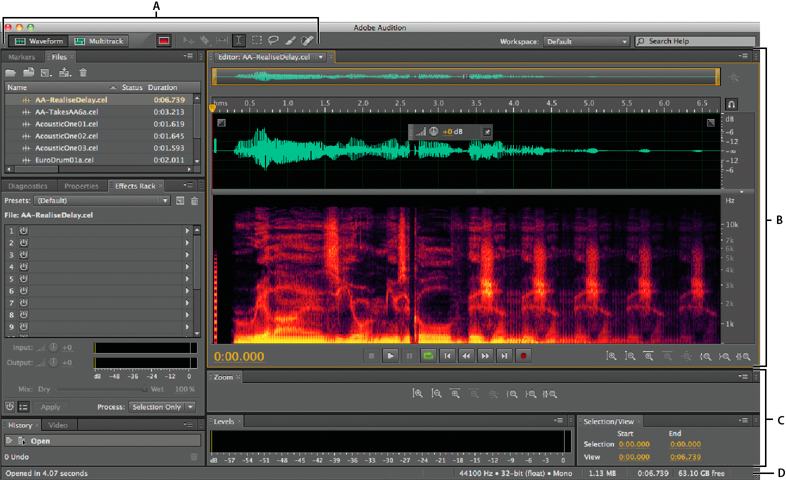The image size is (786, 480).
Task: Toggle effects rack list view icon
Action: pyautogui.click(x=24, y=407)
